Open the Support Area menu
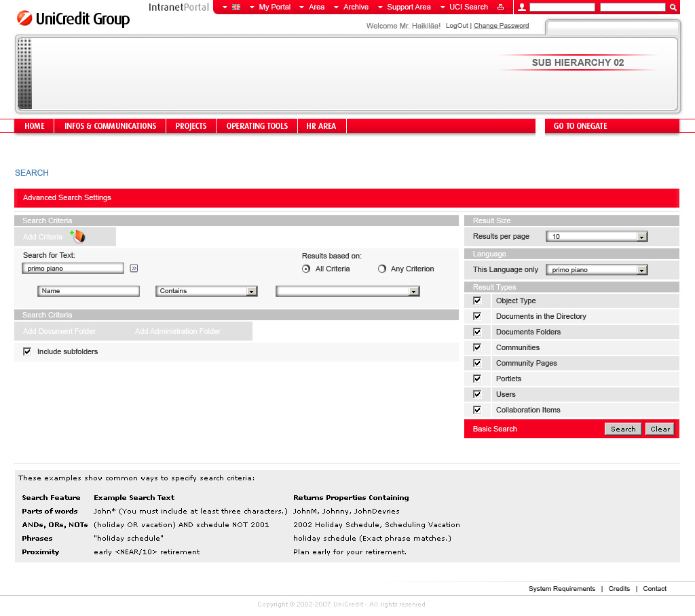The width and height of the screenshot is (695, 616). (x=409, y=7)
